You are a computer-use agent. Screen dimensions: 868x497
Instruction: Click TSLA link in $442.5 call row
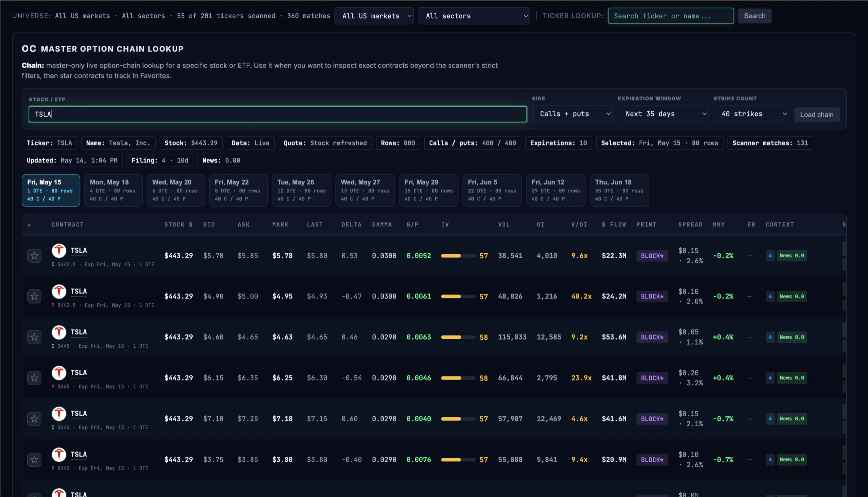click(78, 251)
